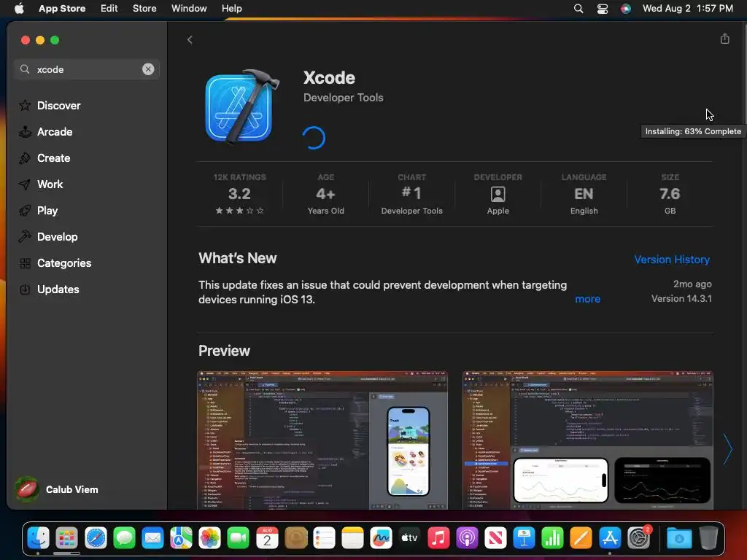Launch Safari from the Dock
Viewport: 747px width, 560px height.
click(x=96, y=538)
